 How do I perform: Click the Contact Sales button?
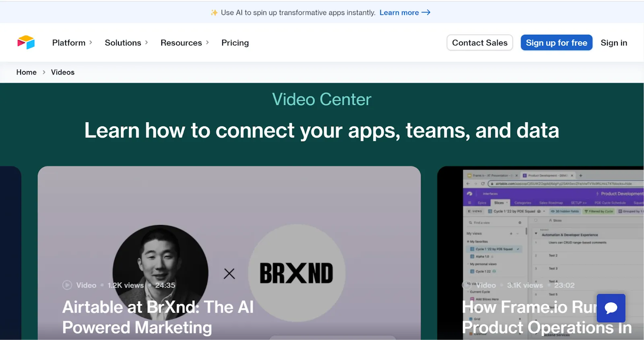[x=480, y=43]
